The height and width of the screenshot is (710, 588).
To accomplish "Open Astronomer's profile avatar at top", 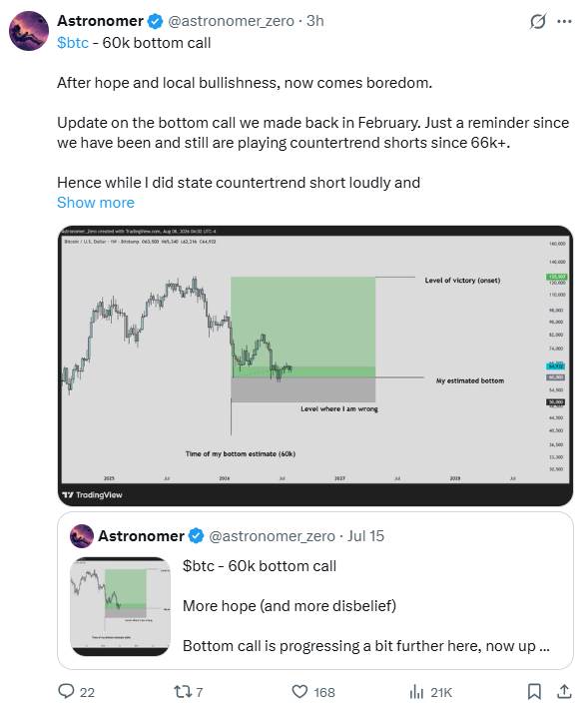I will [x=29, y=31].
